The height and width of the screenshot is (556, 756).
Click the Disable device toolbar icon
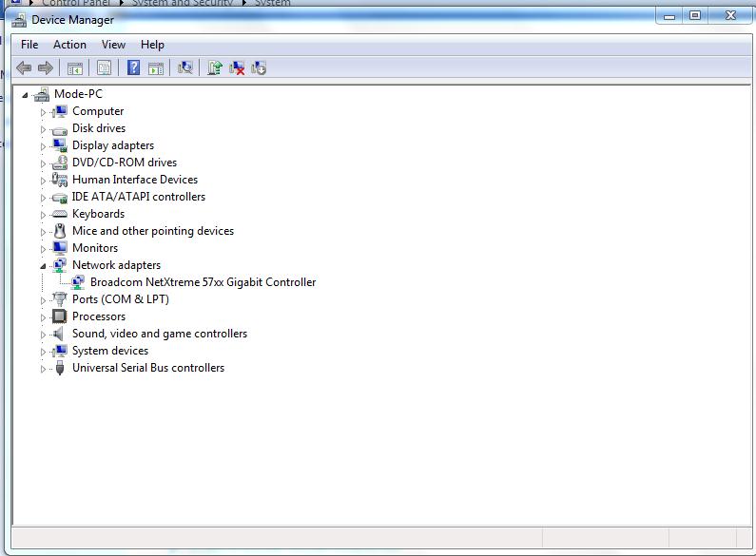259,67
